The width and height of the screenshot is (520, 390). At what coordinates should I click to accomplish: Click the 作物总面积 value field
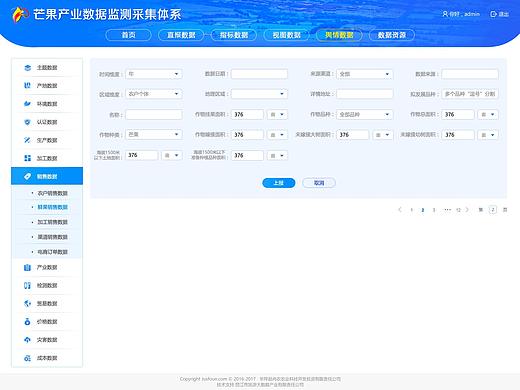(458, 114)
